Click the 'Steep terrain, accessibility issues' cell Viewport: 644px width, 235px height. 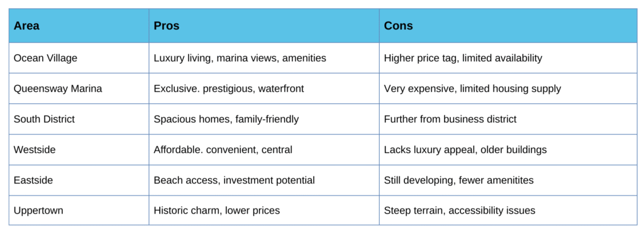pyautogui.click(x=508, y=210)
